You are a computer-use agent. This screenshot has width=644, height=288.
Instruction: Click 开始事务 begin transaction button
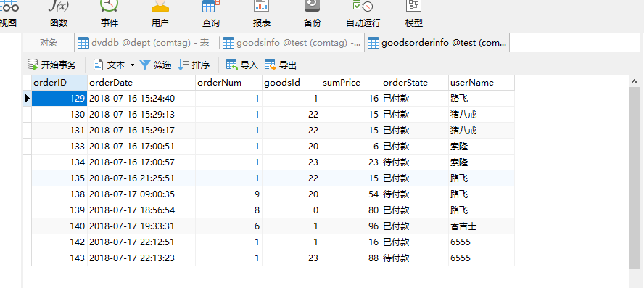(x=51, y=65)
